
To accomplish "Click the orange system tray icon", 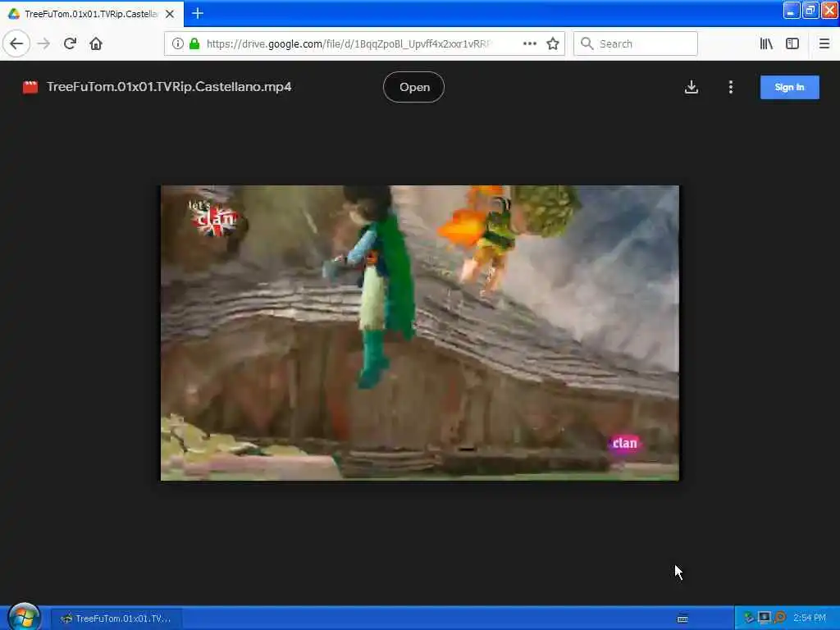I will click(779, 618).
